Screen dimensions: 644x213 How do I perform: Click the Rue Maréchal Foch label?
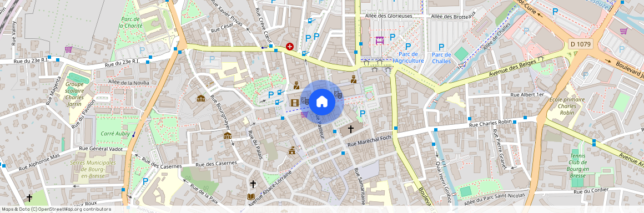pyautogui.click(x=369, y=141)
